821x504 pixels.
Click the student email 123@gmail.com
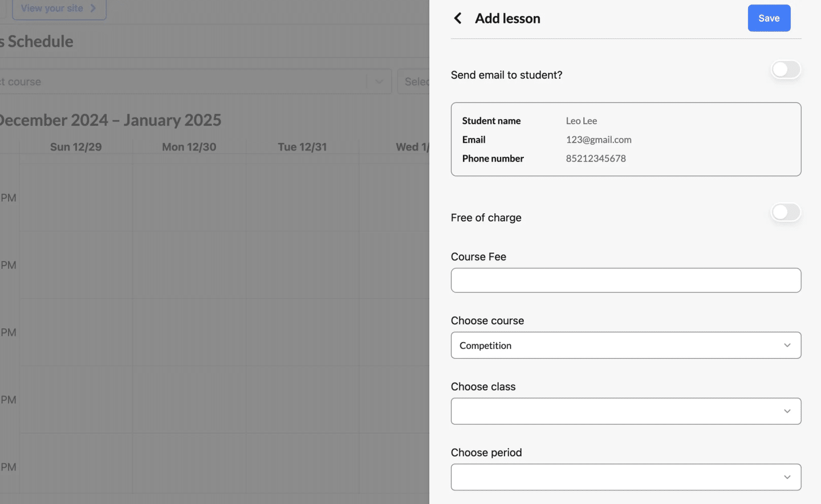point(599,140)
